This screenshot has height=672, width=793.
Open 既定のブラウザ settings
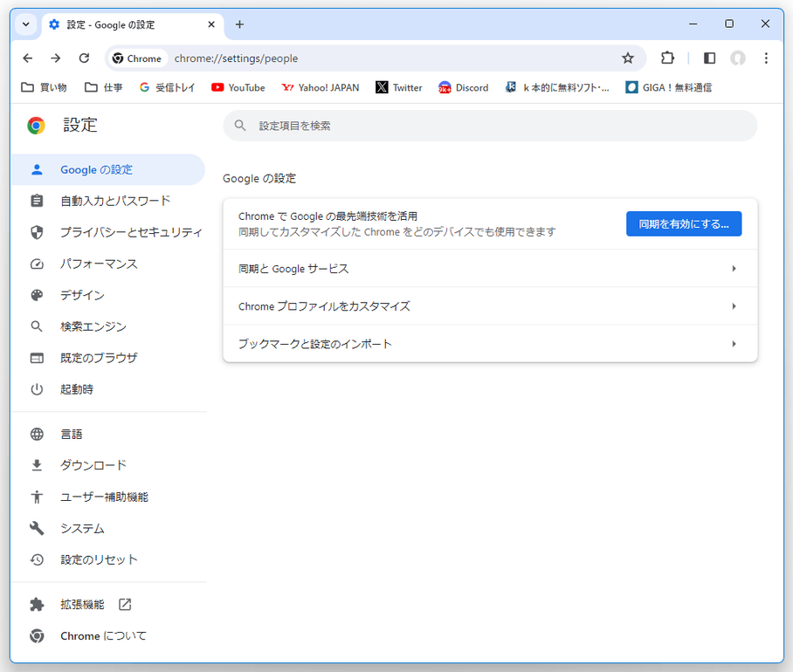click(x=108, y=358)
